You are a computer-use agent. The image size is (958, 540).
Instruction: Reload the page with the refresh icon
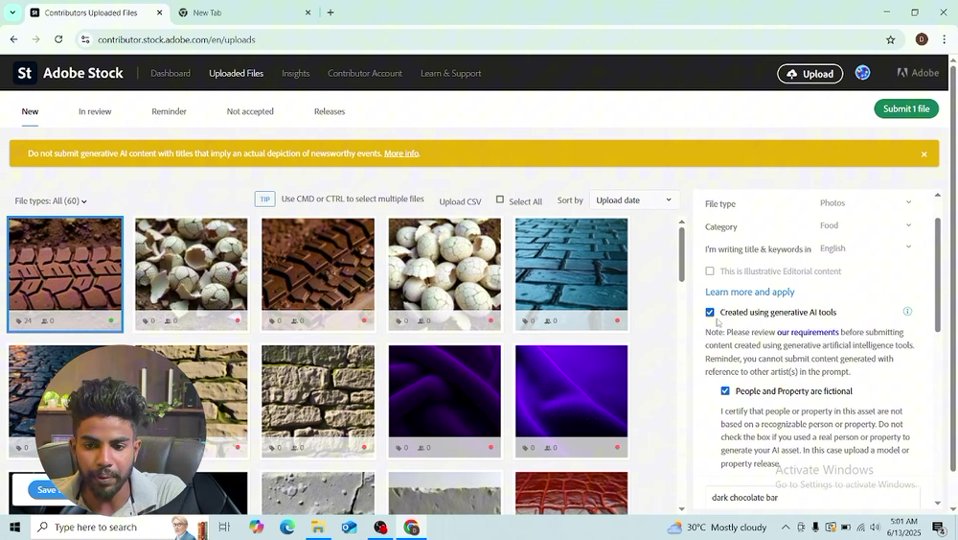[x=59, y=39]
